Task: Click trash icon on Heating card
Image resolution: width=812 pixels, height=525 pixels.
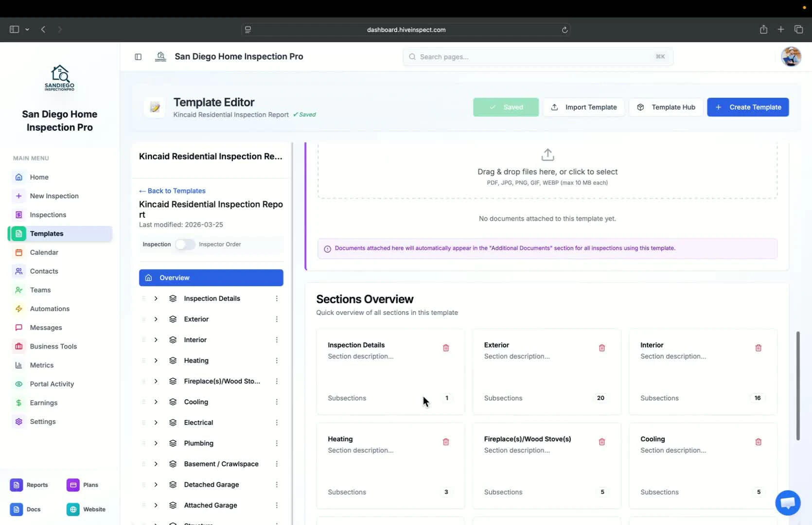Action: click(446, 442)
